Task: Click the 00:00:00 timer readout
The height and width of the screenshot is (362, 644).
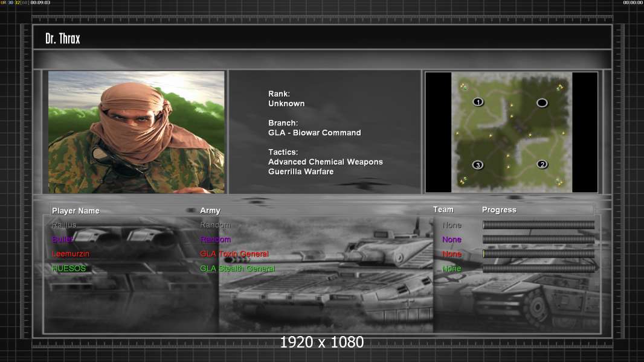Action: pyautogui.click(x=633, y=2)
